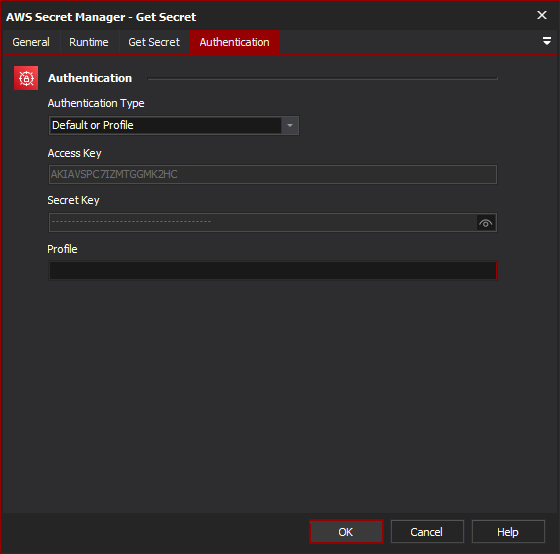The image size is (560, 554).
Task: Switch to the General tab
Action: (x=31, y=42)
